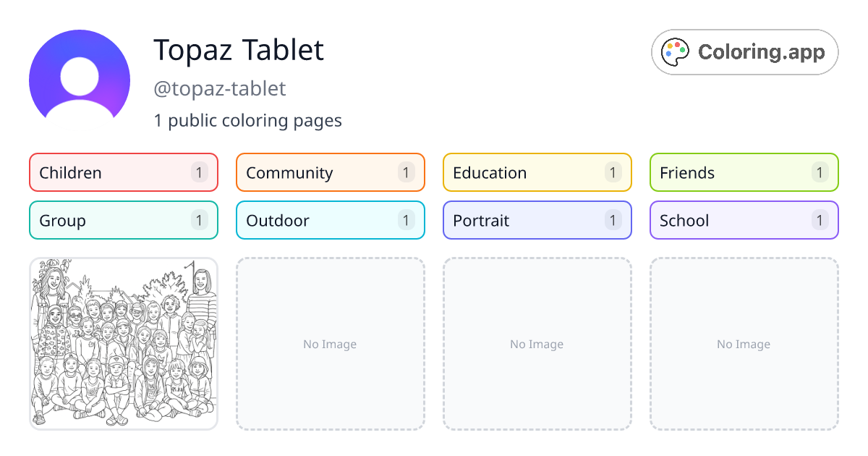Click the count badge on the Children tag
Screen dimensions: 868x456
click(199, 172)
